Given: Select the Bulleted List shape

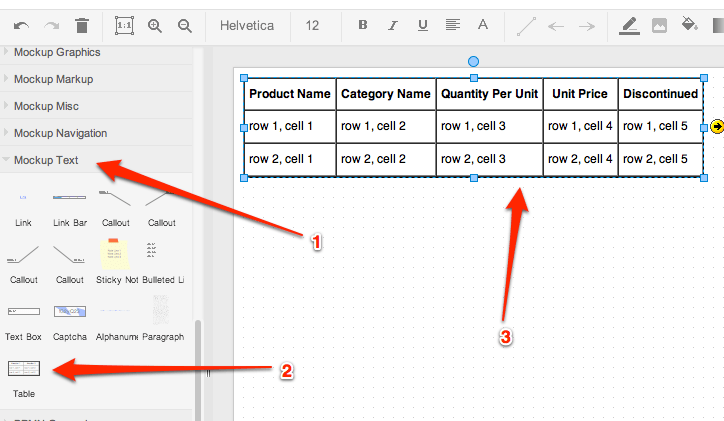Looking at the screenshot, I should (162, 262).
